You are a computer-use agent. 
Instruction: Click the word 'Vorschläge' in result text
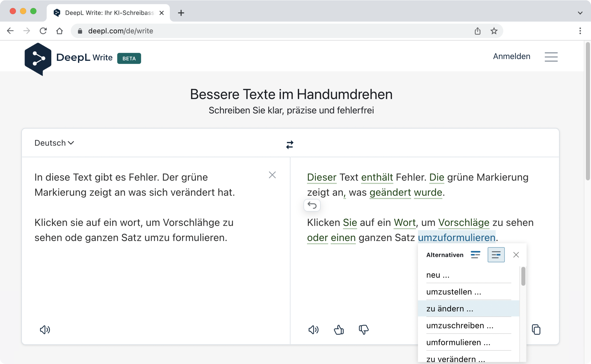[464, 223]
